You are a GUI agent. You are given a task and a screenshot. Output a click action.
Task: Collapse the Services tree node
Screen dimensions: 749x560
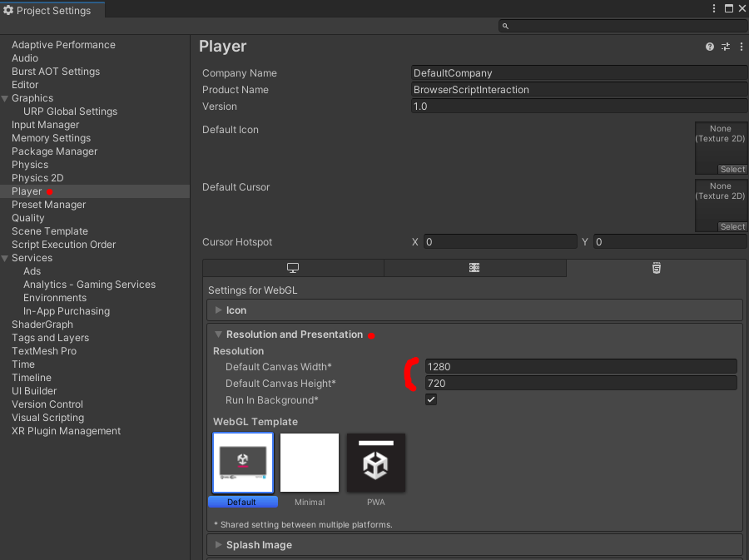(5, 258)
